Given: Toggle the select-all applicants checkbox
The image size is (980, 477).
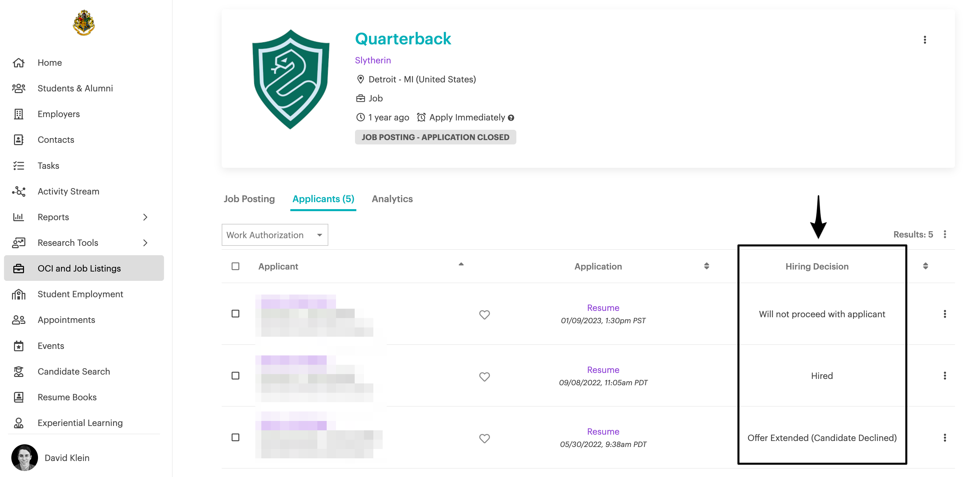Looking at the screenshot, I should tap(235, 267).
